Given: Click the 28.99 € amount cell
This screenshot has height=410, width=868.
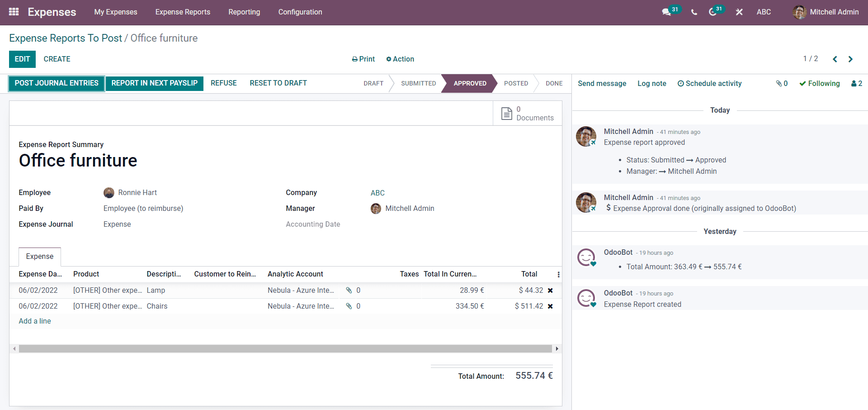Looking at the screenshot, I should pos(472,291).
